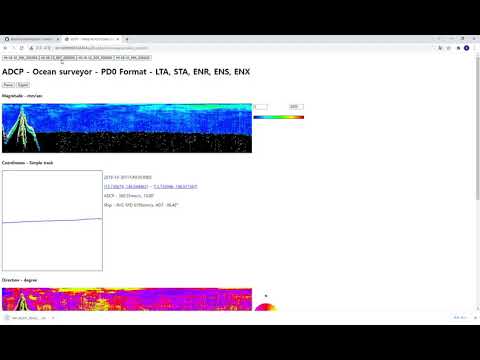The width and height of the screenshot is (480, 360).
Task: Click the first data file button
Action: click(x=21, y=58)
